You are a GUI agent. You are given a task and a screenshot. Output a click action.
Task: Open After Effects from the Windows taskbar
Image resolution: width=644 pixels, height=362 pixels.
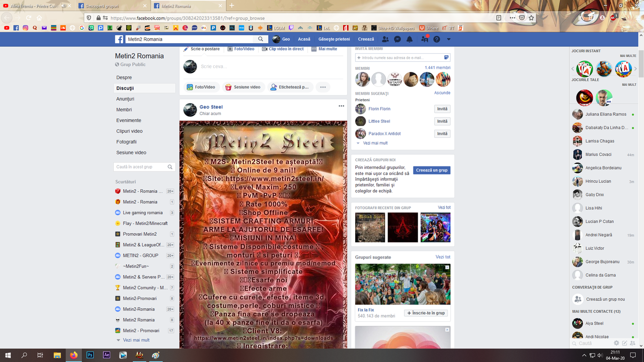107,355
